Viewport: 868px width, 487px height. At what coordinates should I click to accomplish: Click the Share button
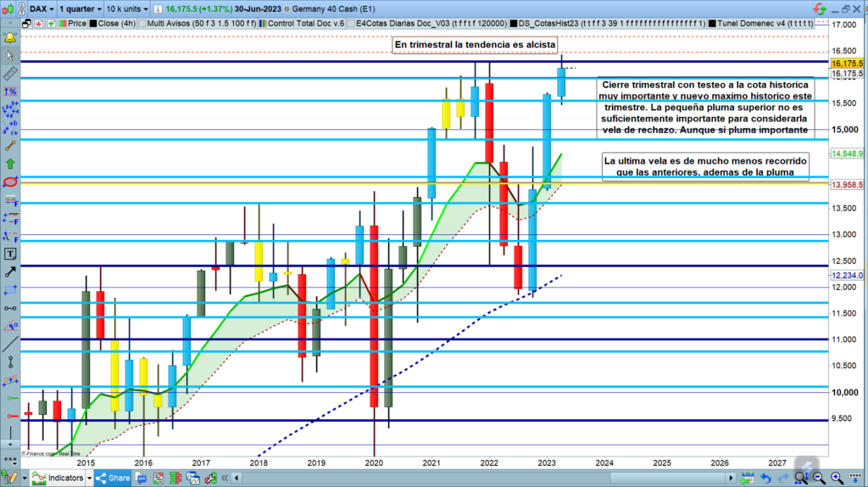114,478
